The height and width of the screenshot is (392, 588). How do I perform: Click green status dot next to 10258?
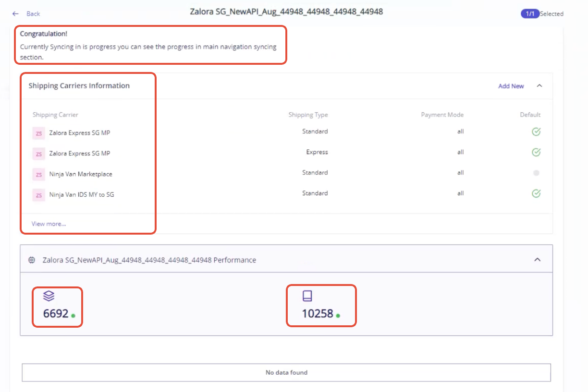pyautogui.click(x=338, y=316)
